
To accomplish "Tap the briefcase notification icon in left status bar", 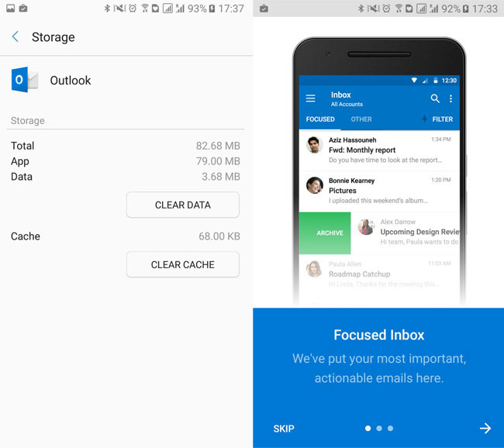I will [23, 9].
